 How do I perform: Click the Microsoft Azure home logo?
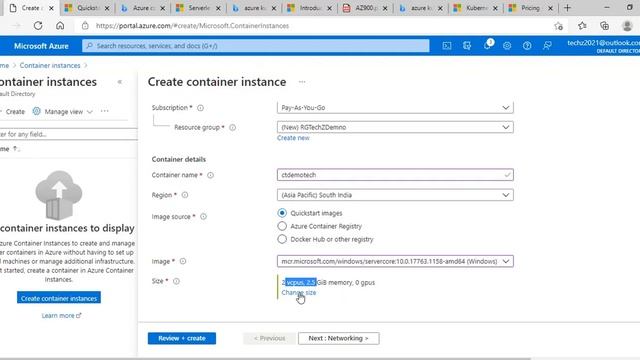pyautogui.click(x=41, y=46)
